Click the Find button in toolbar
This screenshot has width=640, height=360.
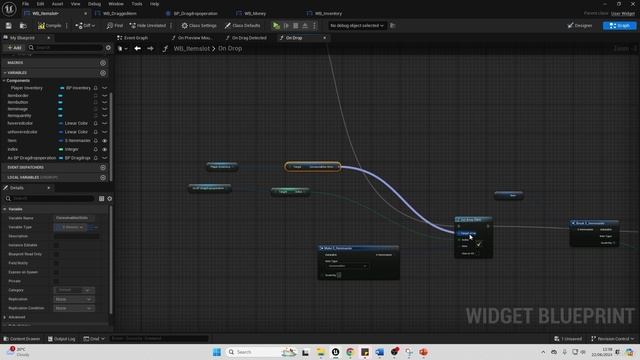point(115,26)
